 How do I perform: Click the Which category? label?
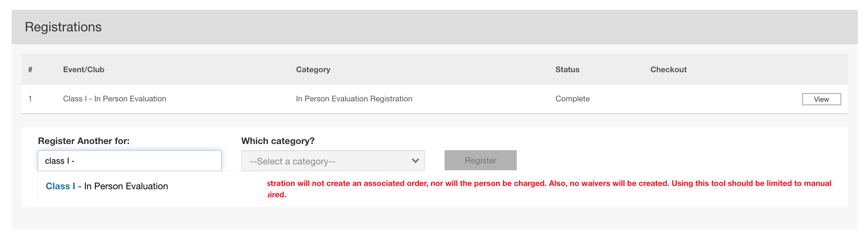(x=278, y=141)
